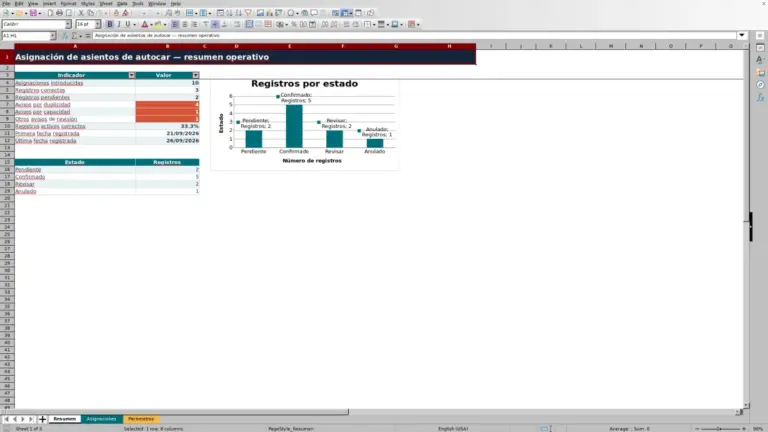Click the Anulado link in Estado table
768x432 pixels.
click(25, 192)
